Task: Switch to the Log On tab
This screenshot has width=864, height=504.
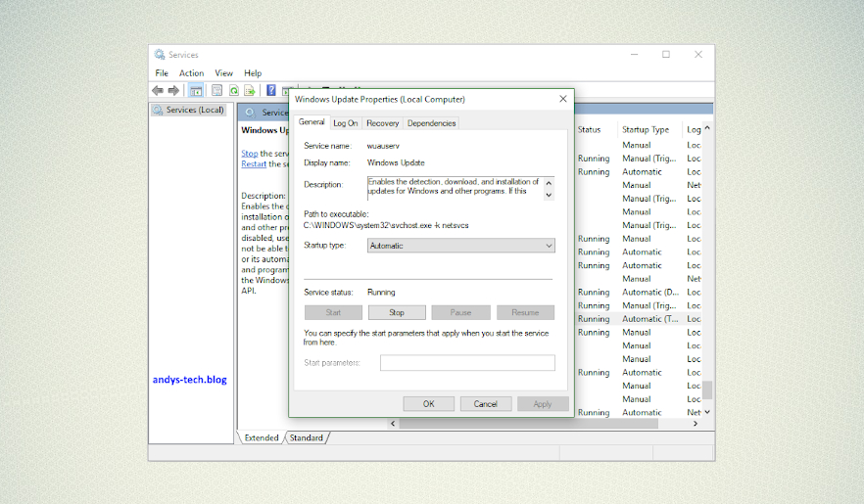Action: pyautogui.click(x=345, y=123)
